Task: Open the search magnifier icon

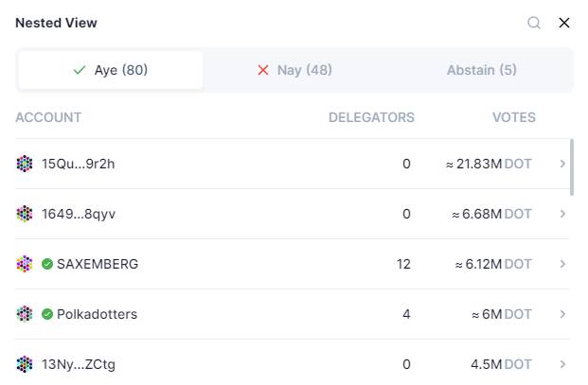Action: [x=534, y=23]
